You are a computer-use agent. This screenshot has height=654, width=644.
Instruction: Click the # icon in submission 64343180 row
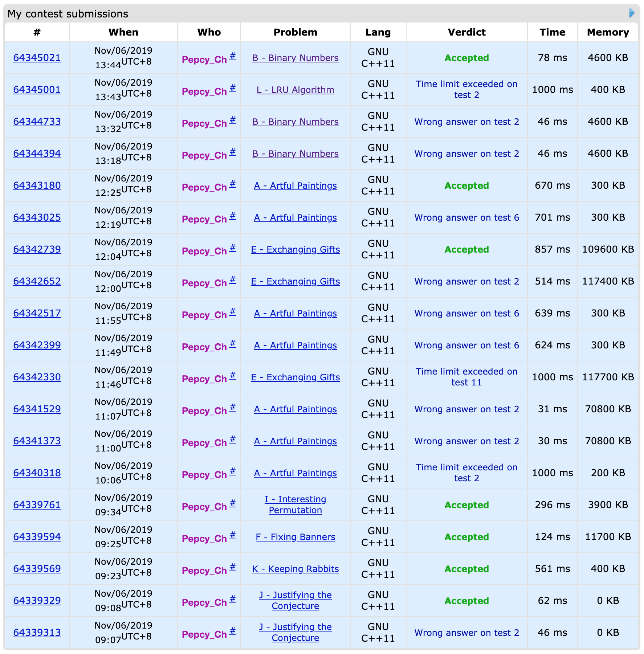click(x=233, y=184)
